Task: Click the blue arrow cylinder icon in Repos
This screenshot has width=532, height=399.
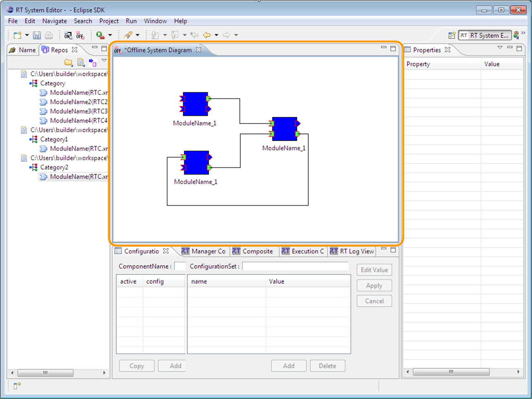Action: [93, 62]
